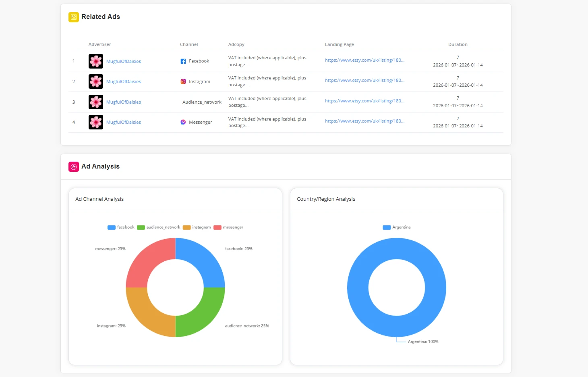Click the orange instagram legend color box
The height and width of the screenshot is (377, 588).
click(x=186, y=227)
